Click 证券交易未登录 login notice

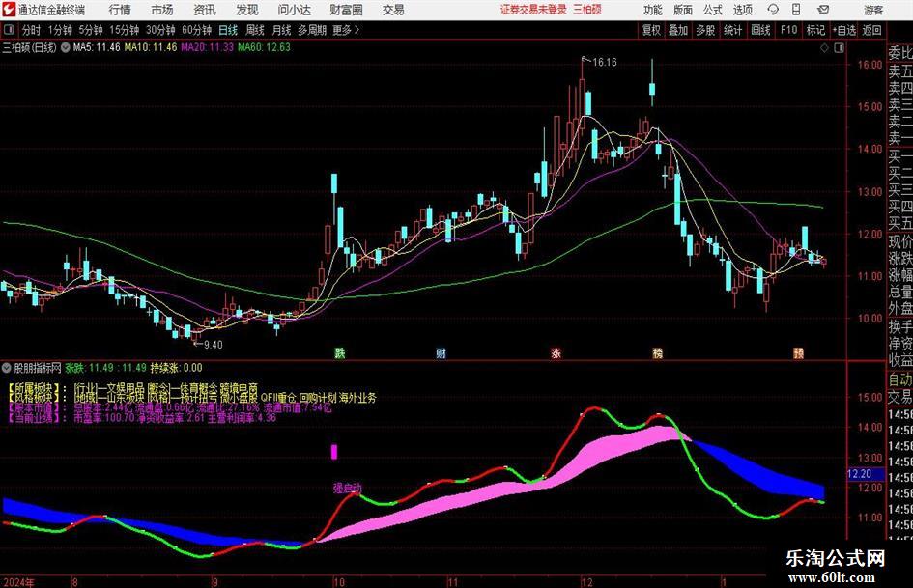tap(533, 10)
